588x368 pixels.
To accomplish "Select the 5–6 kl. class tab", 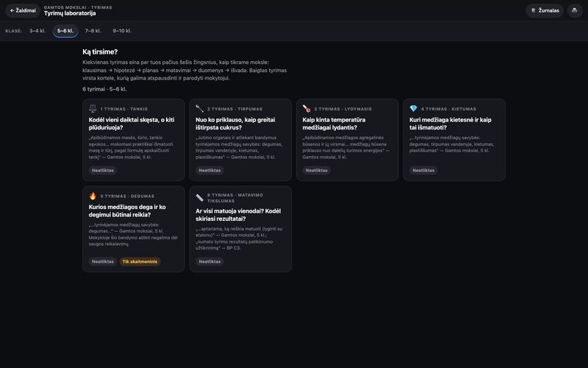I will (x=65, y=31).
